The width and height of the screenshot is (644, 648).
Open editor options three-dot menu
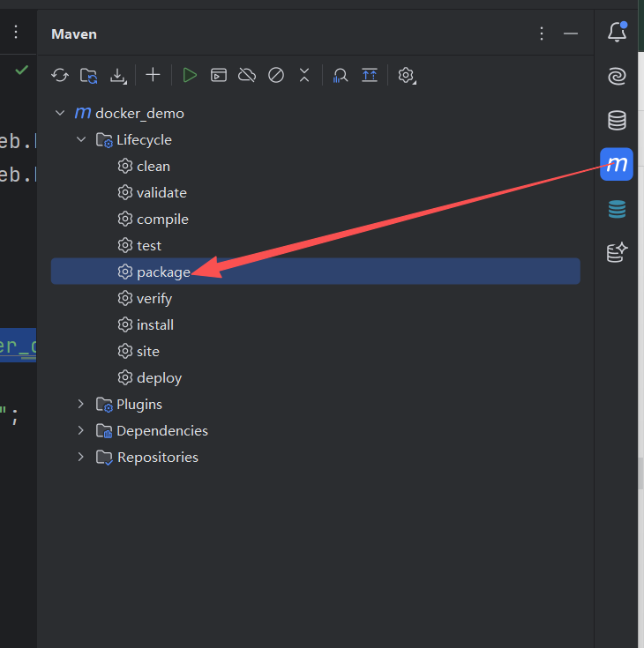tap(16, 33)
